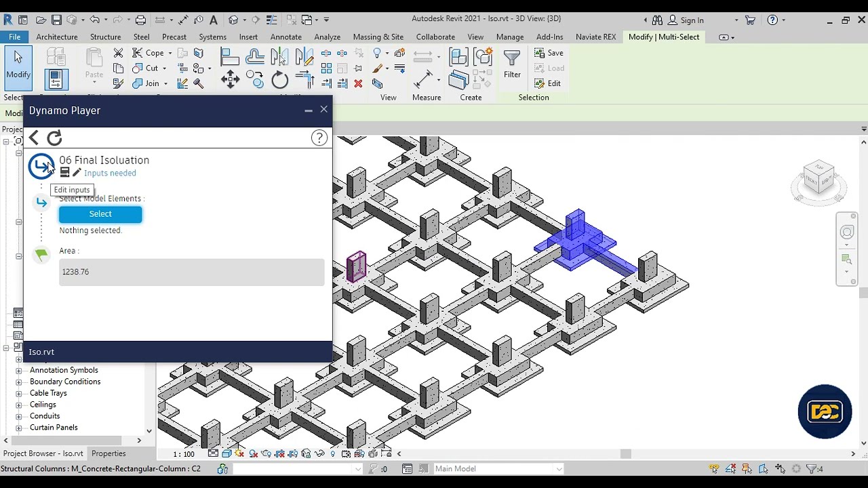Open the Join geometry dropdown arrow
This screenshot has height=488, width=868.
coord(165,84)
